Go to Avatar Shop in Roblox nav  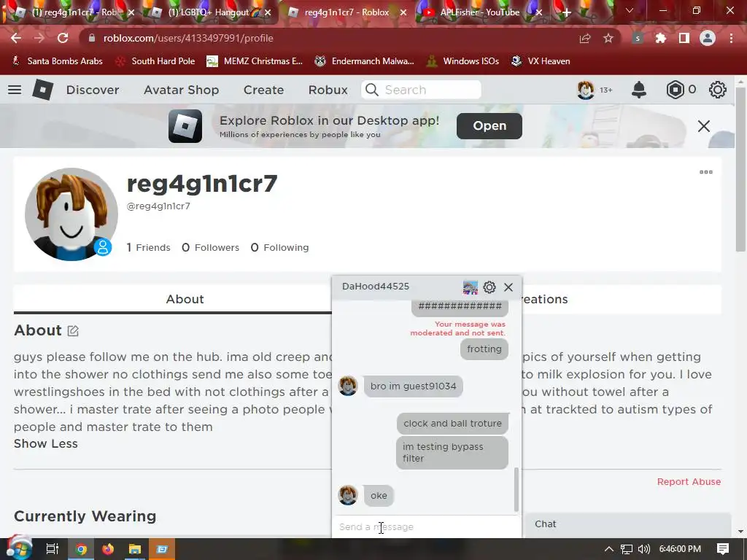coord(181,90)
